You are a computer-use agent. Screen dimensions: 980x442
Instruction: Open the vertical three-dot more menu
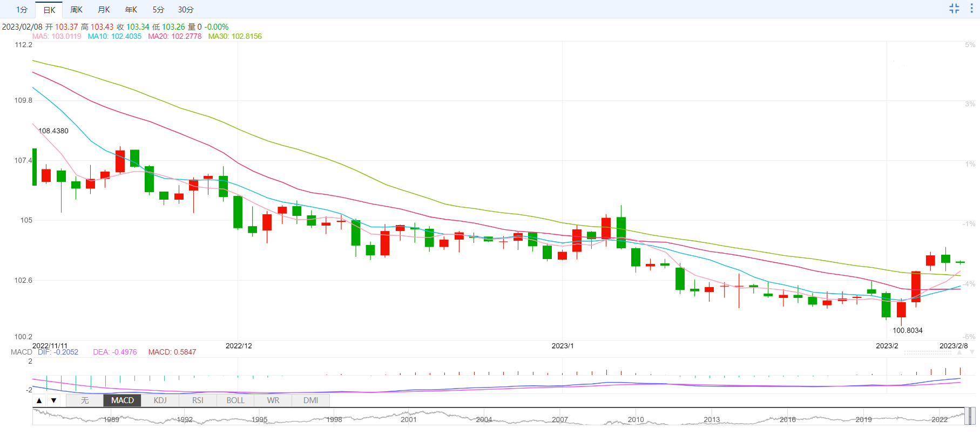click(971, 9)
